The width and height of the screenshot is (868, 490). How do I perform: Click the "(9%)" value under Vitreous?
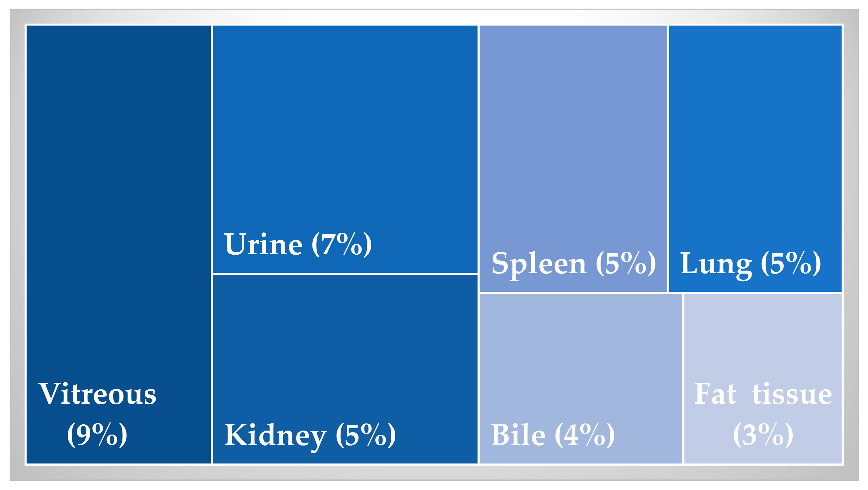point(97,435)
